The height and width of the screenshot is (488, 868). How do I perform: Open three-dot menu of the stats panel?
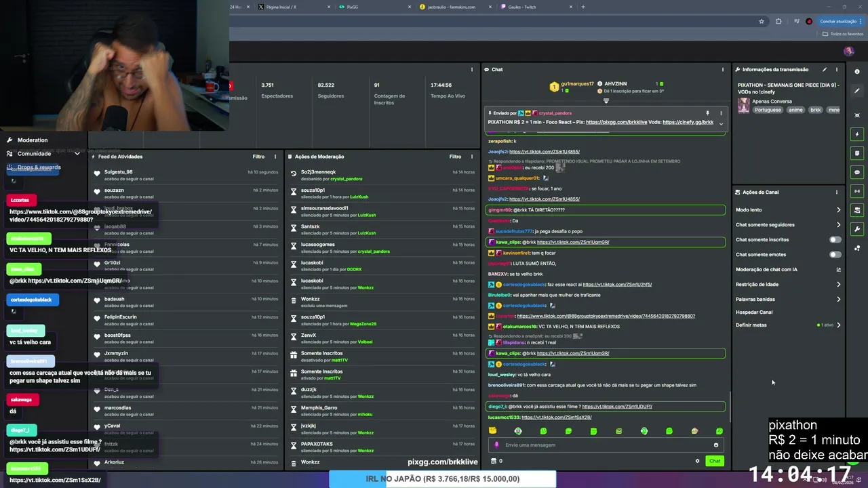point(472,69)
